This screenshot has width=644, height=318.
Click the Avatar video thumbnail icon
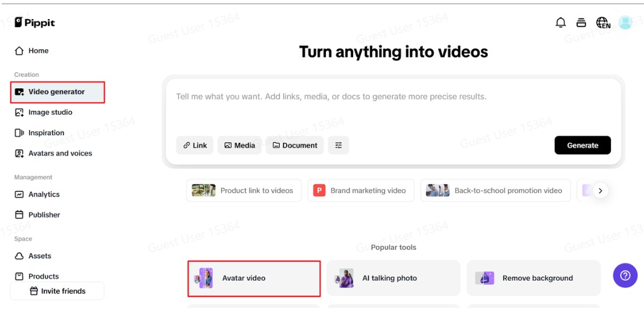204,278
